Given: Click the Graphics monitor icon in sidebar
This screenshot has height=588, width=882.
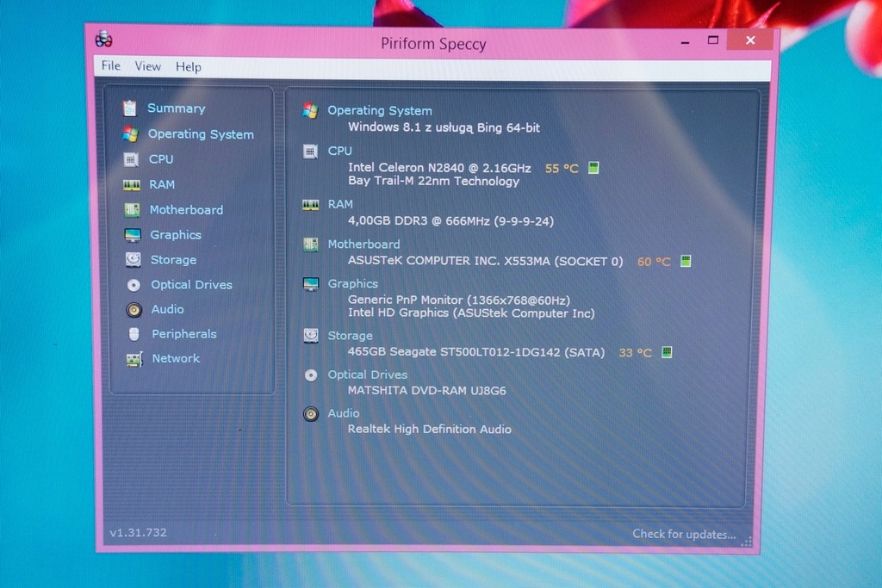Looking at the screenshot, I should [133, 235].
